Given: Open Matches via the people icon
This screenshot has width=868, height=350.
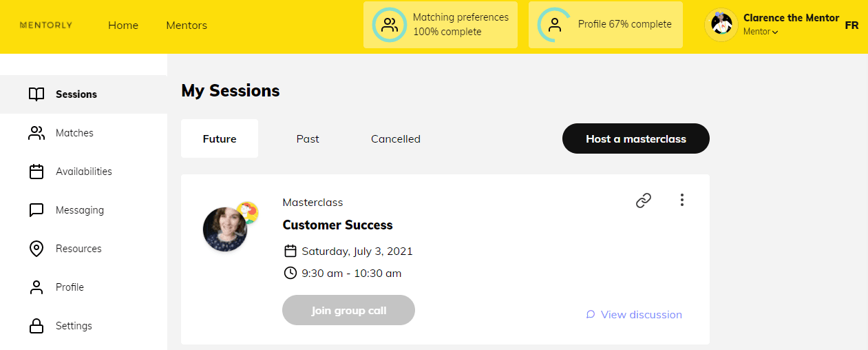Looking at the screenshot, I should pyautogui.click(x=36, y=133).
